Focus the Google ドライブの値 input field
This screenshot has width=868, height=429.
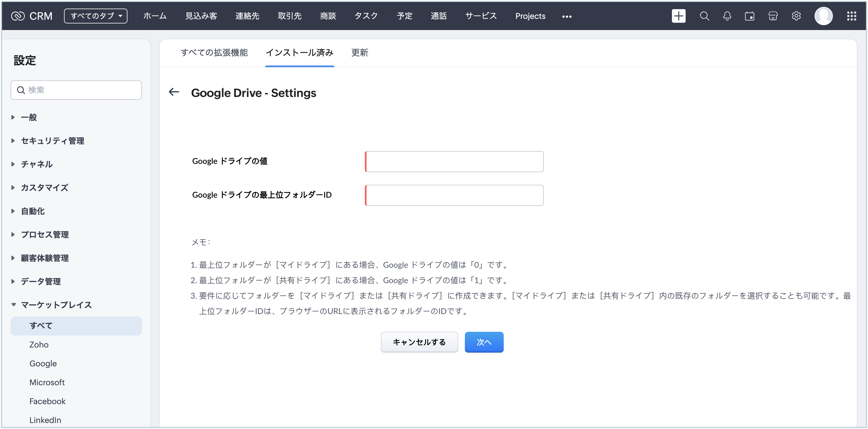[454, 162]
